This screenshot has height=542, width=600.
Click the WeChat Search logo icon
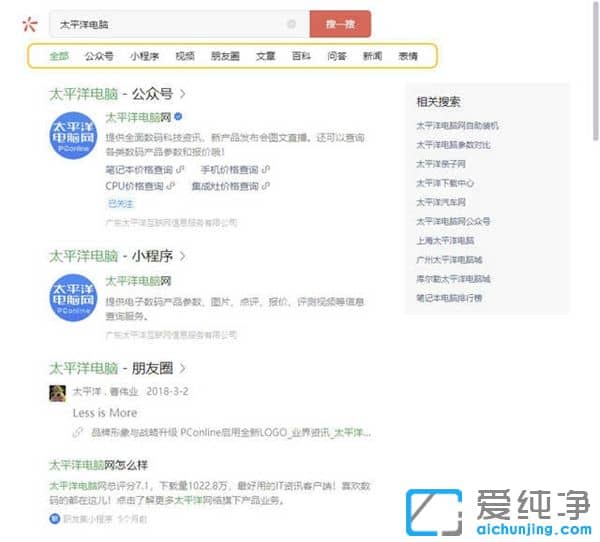pyautogui.click(x=29, y=24)
